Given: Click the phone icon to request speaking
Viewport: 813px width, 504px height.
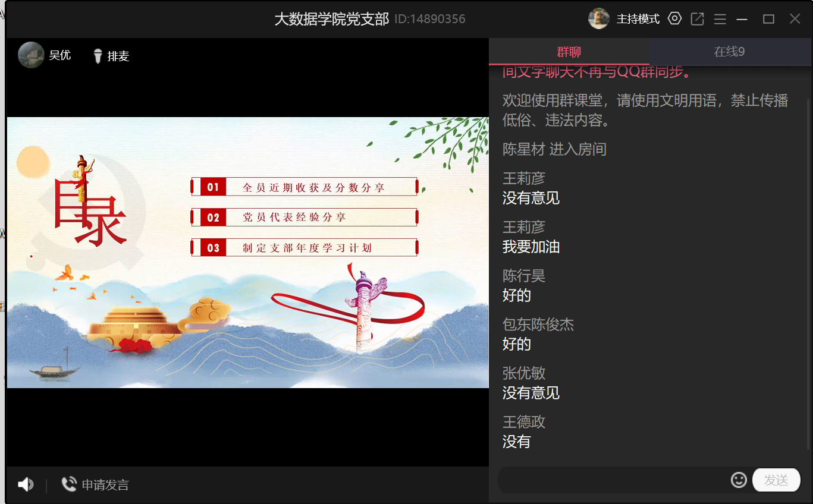Looking at the screenshot, I should point(69,484).
